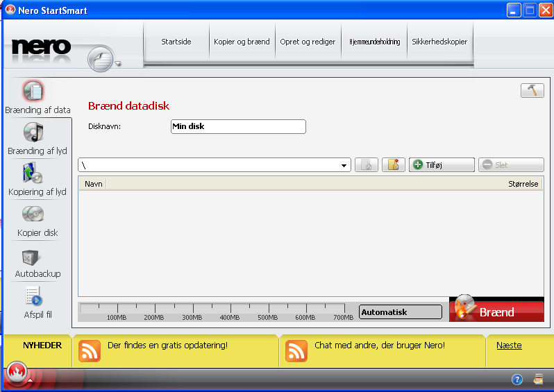
Task: Open the first RSS feed icon
Action: click(x=90, y=351)
